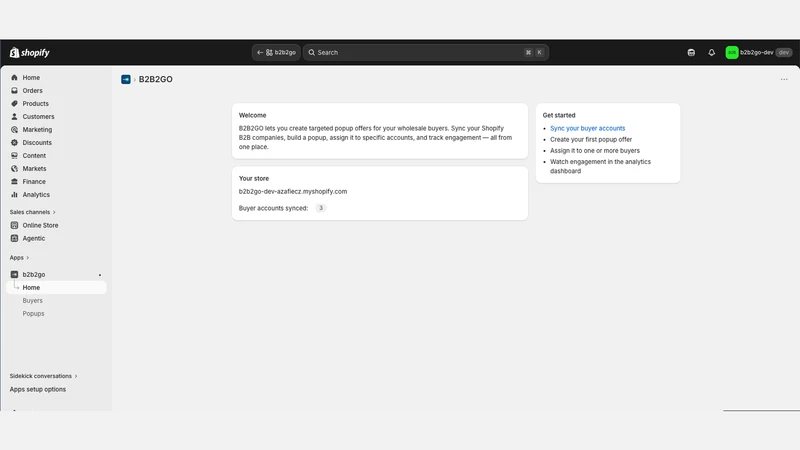The width and height of the screenshot is (800, 450).
Task: Follow Sync your buyer accounts link
Action: click(x=587, y=129)
